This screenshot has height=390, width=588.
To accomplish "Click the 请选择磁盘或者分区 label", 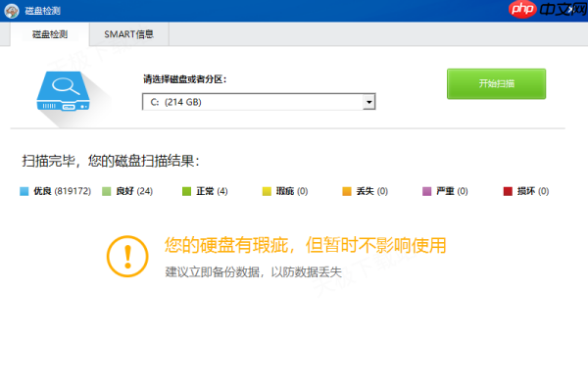I will coord(185,79).
